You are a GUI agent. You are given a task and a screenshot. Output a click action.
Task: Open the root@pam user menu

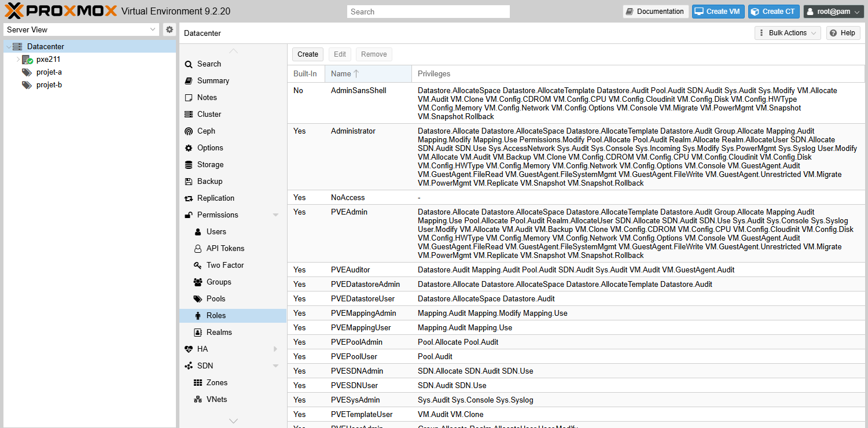(833, 12)
